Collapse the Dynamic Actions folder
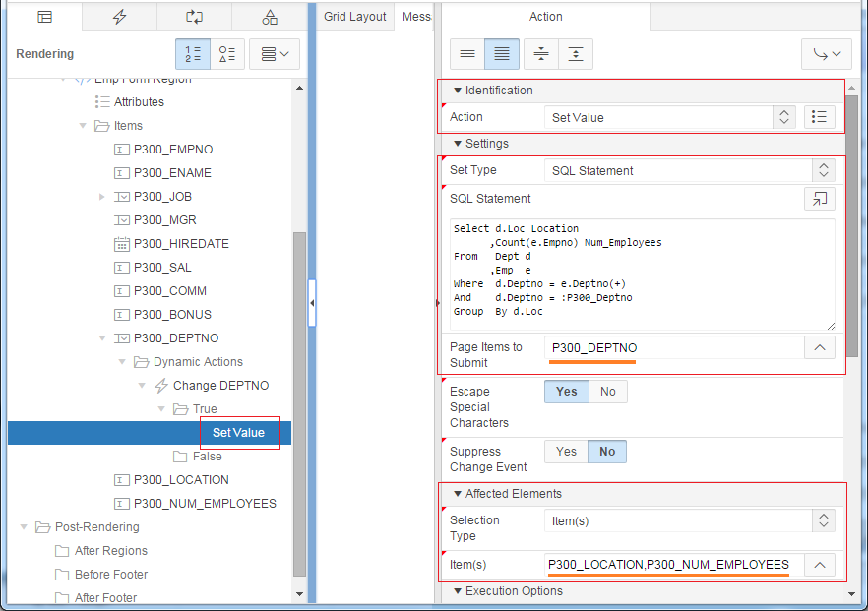This screenshot has height=611, width=868. 122,362
